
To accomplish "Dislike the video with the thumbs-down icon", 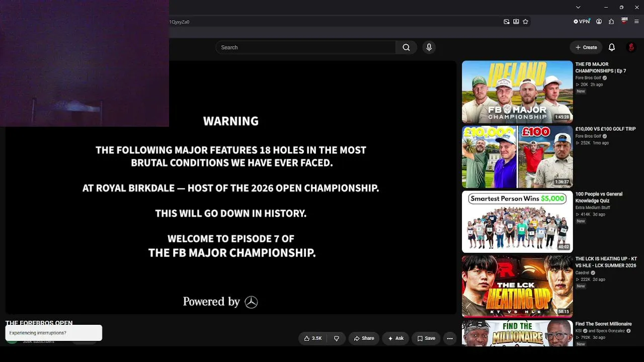I will [x=337, y=338].
